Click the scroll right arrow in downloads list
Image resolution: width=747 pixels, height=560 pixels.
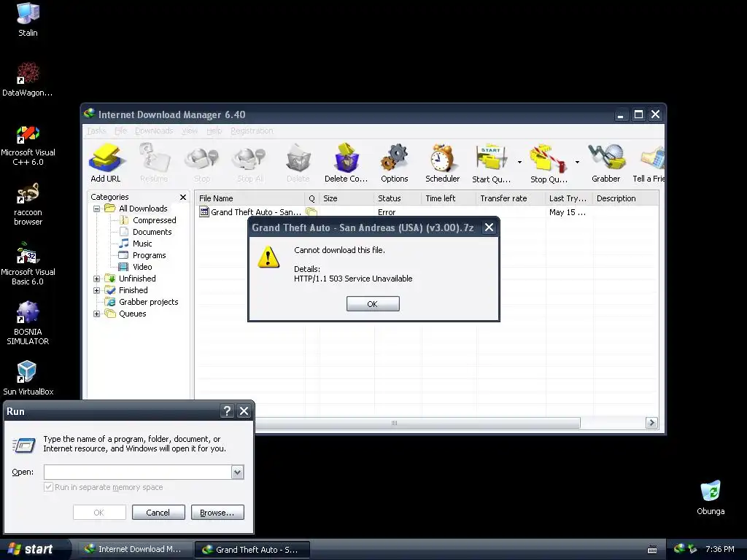coord(651,423)
